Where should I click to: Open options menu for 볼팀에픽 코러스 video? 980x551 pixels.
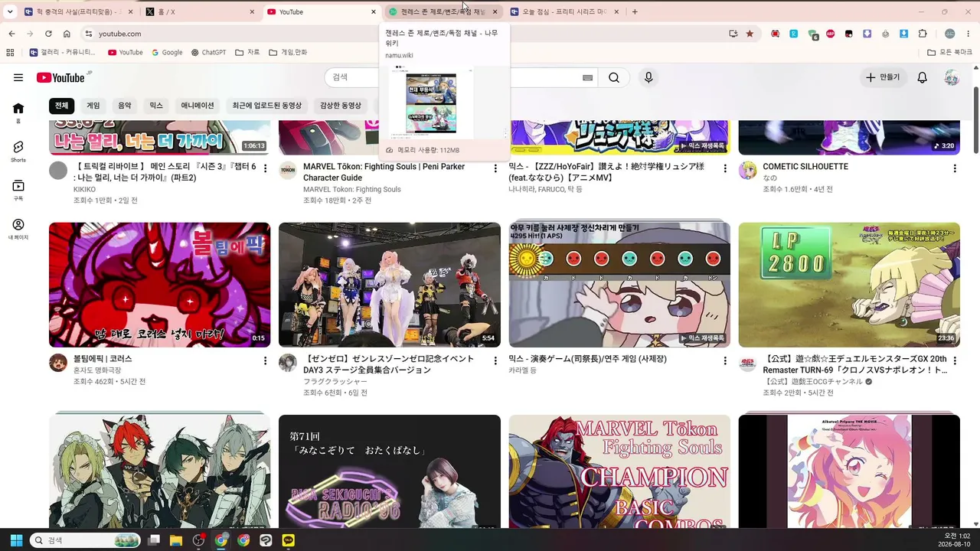pos(266,360)
